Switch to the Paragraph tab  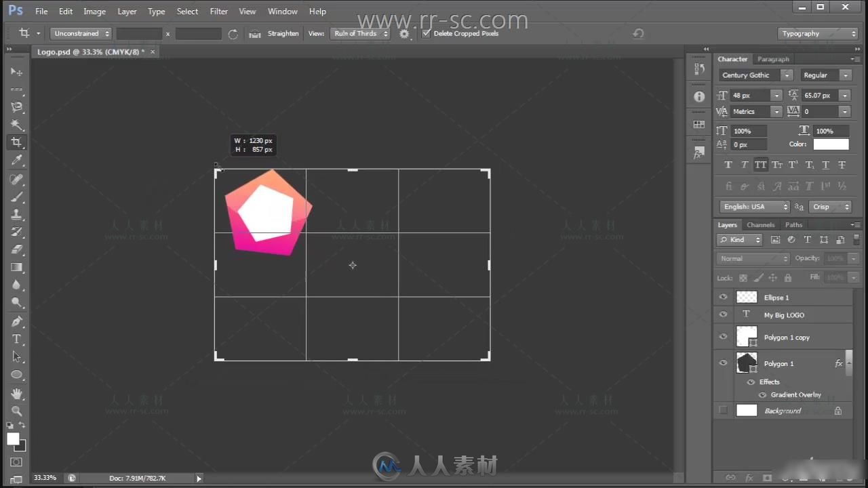point(773,59)
